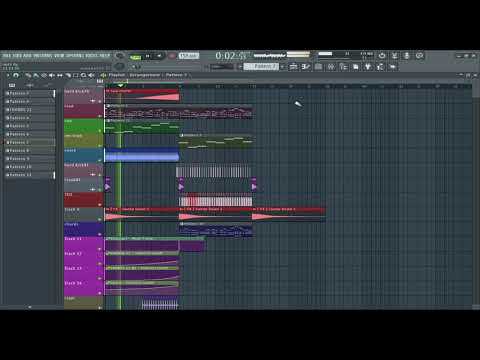Open the ADD menu
This screenshot has height=360, width=480.
coord(27,56)
